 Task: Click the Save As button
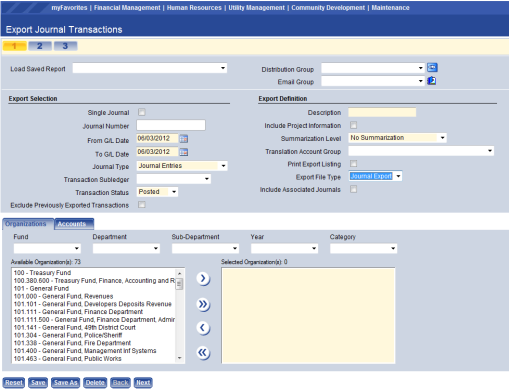(x=65, y=383)
